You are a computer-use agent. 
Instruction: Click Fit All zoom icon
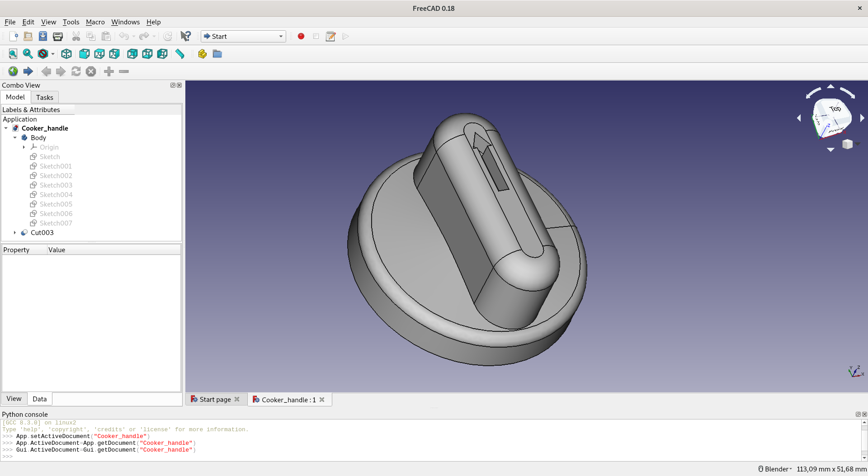click(13, 54)
